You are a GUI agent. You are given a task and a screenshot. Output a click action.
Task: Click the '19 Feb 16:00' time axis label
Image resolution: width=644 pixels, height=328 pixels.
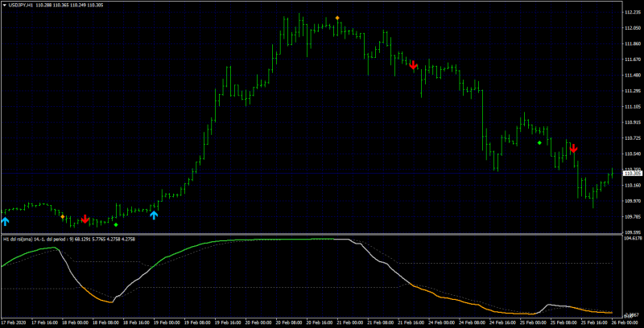pos(228,322)
